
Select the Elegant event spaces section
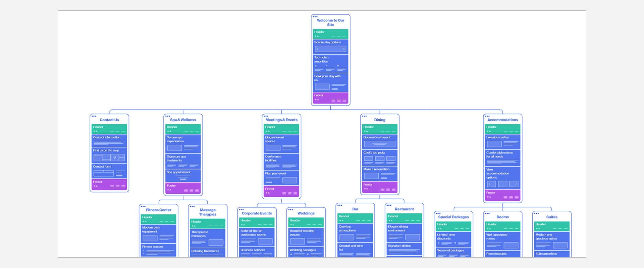click(281, 143)
